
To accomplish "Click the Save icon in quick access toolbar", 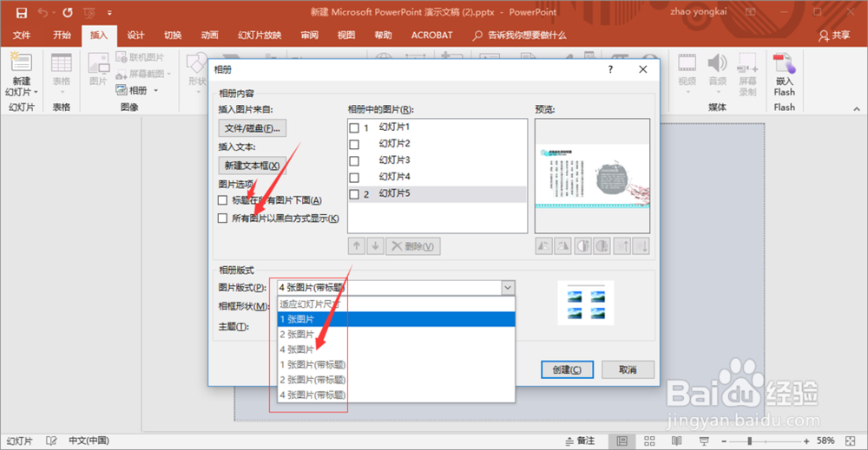I will [21, 12].
